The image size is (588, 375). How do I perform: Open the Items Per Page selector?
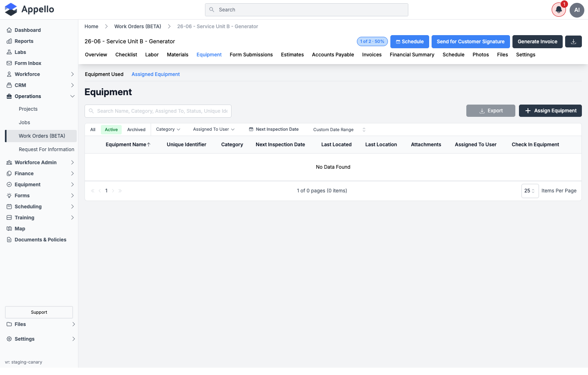pos(530,191)
